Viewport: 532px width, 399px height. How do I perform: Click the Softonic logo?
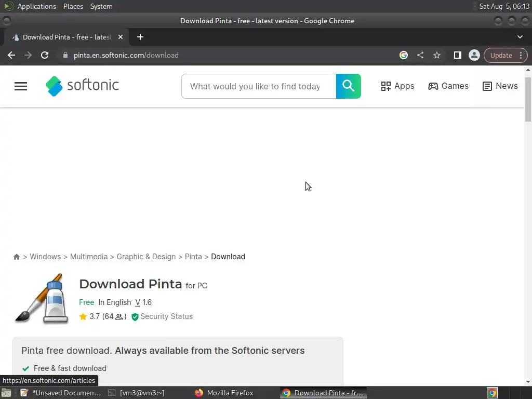point(83,86)
